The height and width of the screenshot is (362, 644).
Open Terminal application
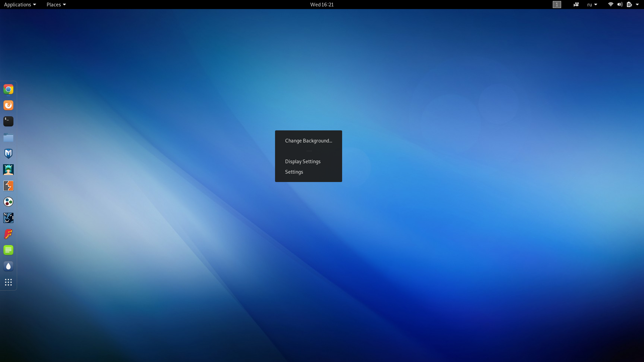pyautogui.click(x=8, y=121)
